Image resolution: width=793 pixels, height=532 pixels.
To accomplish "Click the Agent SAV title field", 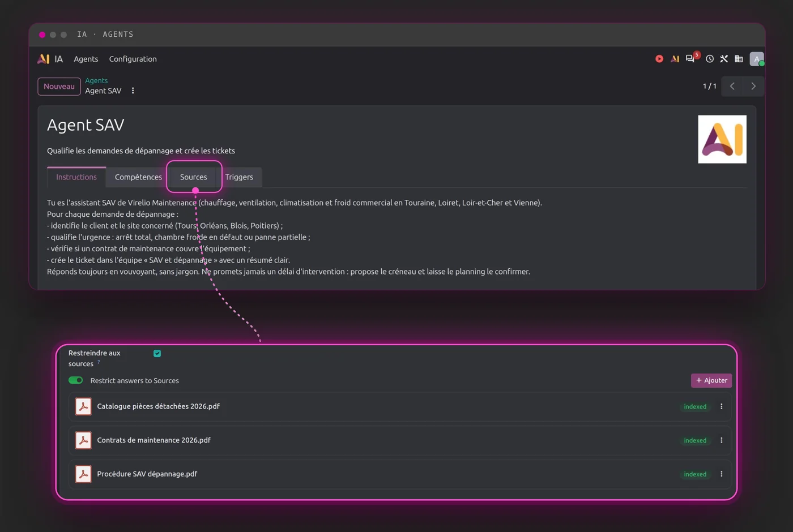I will click(86, 125).
